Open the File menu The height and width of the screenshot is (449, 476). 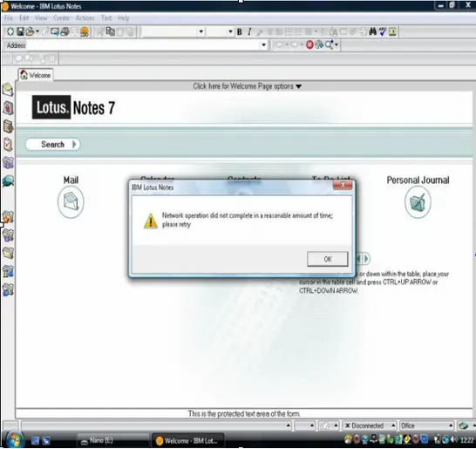tap(9, 18)
